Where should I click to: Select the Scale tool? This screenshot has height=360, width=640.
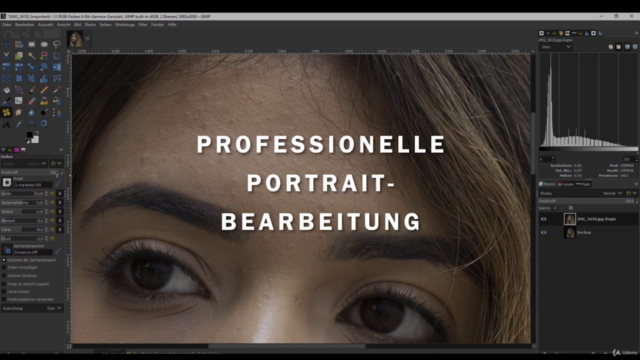coord(31,67)
